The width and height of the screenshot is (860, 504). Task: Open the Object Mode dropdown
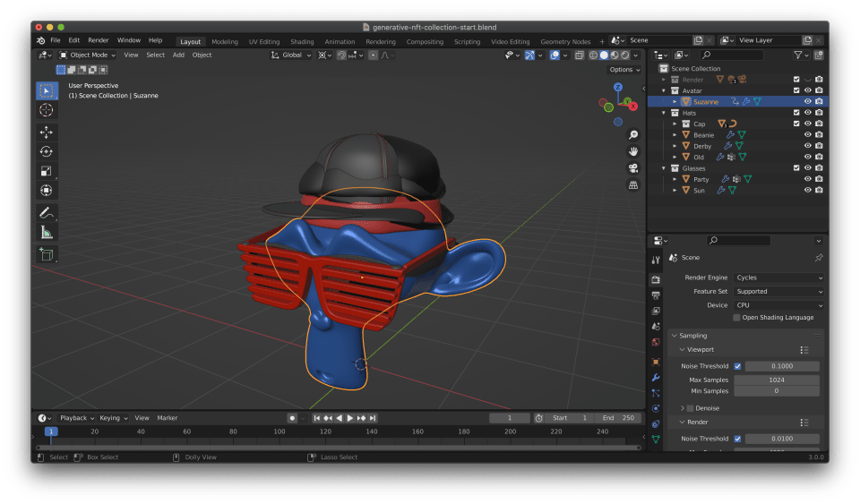tap(88, 55)
